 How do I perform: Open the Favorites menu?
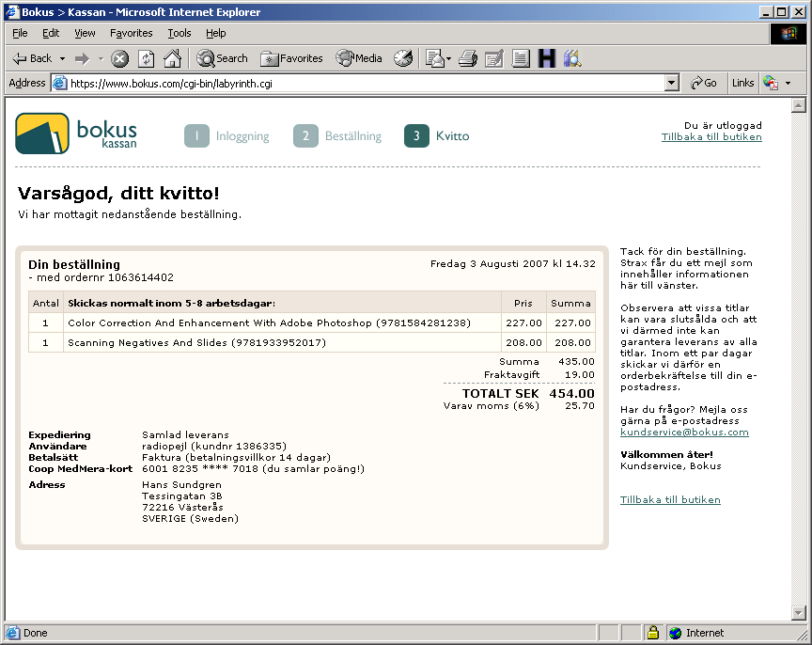coord(131,33)
